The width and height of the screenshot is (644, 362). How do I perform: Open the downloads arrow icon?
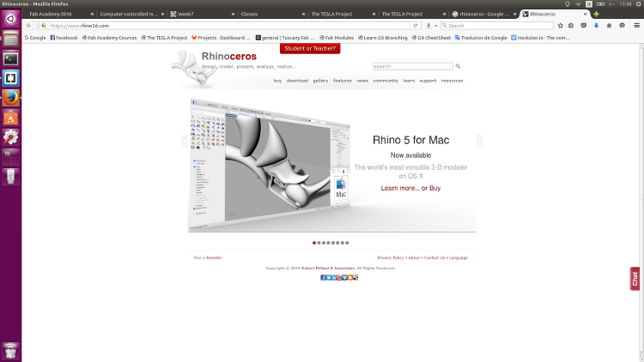428,26
